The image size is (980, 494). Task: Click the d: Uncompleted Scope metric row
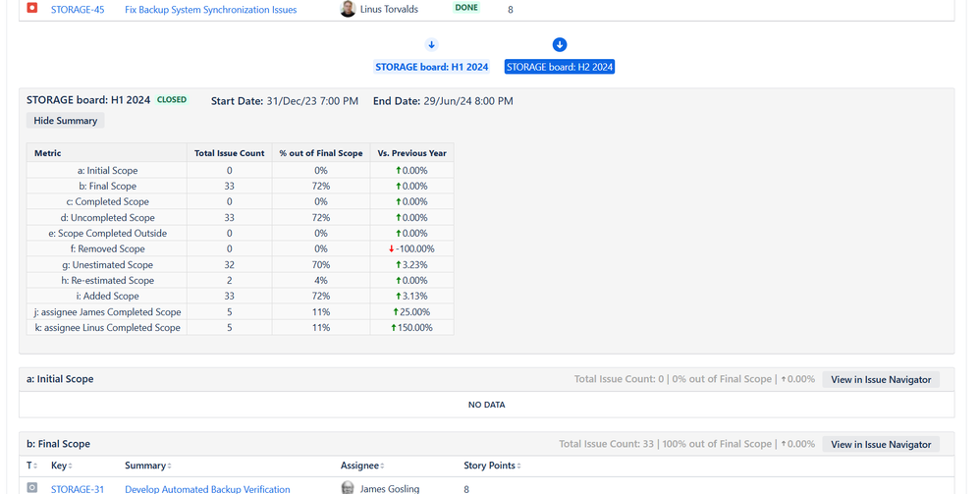coord(240,218)
